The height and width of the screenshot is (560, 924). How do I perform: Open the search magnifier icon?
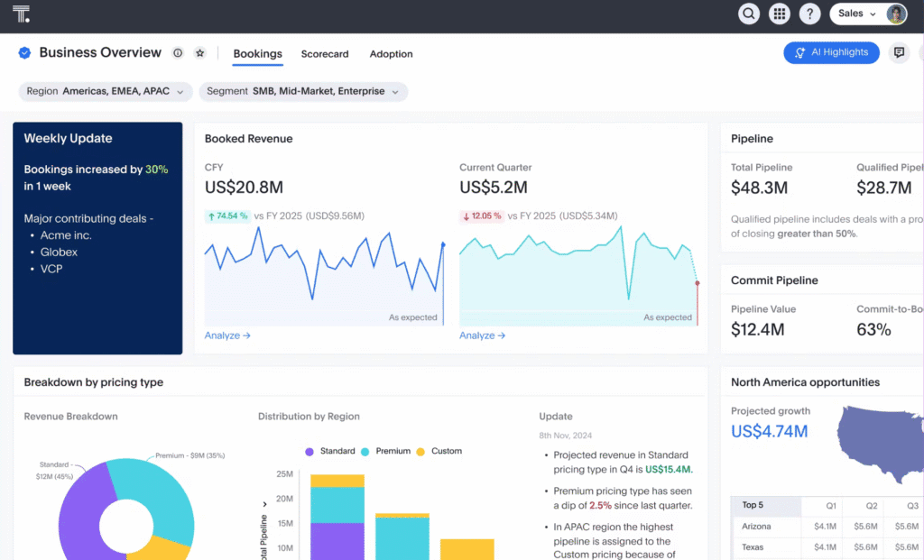tap(748, 14)
